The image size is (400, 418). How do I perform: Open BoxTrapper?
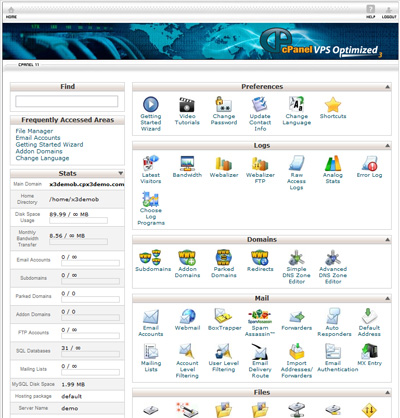pyautogui.click(x=224, y=316)
